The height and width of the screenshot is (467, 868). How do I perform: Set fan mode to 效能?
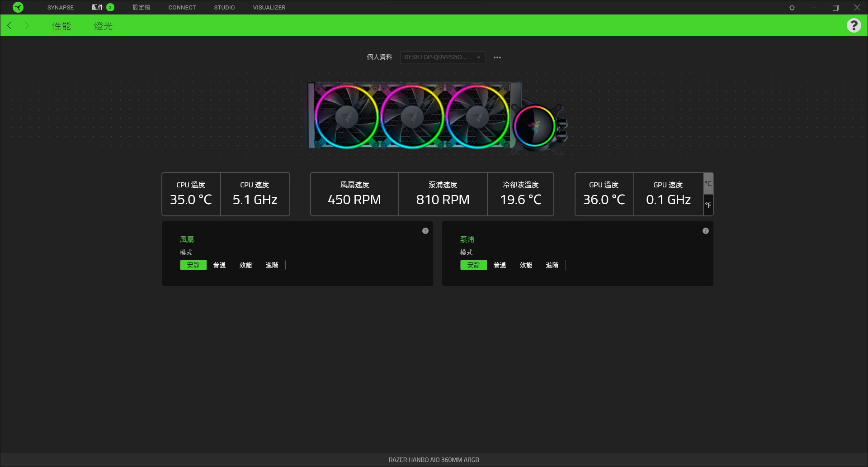point(245,265)
